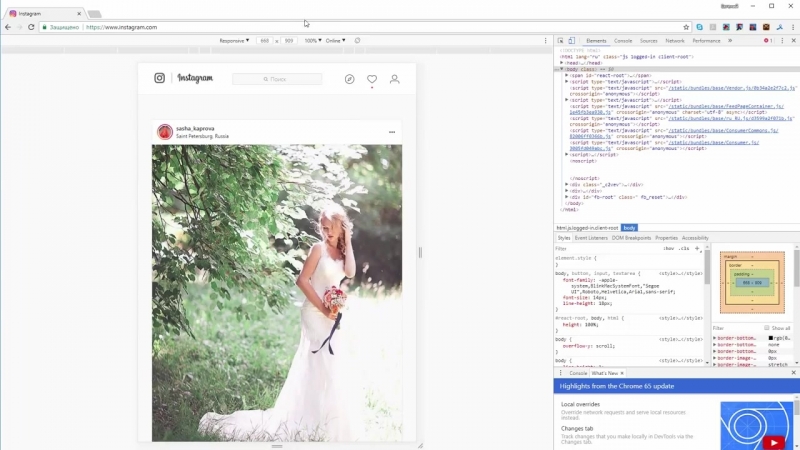Select the body breadcrumb item
The width and height of the screenshot is (800, 450).
(629, 228)
